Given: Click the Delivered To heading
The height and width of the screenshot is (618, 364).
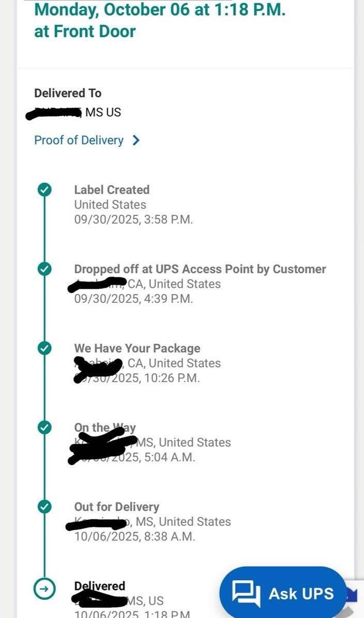Looking at the screenshot, I should click(x=68, y=93).
